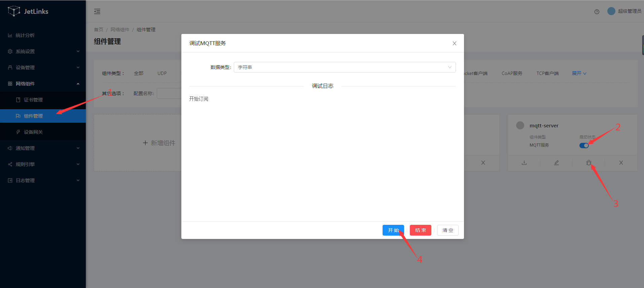The width and height of the screenshot is (644, 288).
Task: Click red 结束 button
Action: [421, 230]
